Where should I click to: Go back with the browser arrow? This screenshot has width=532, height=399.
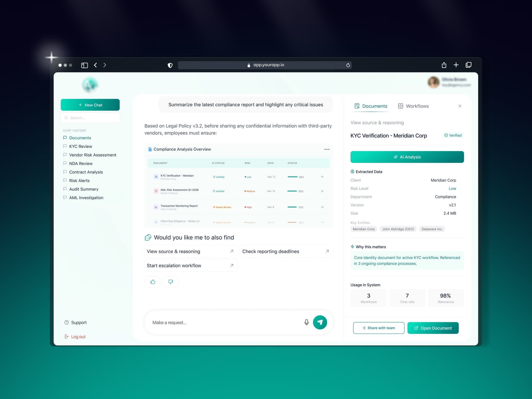pyautogui.click(x=95, y=65)
